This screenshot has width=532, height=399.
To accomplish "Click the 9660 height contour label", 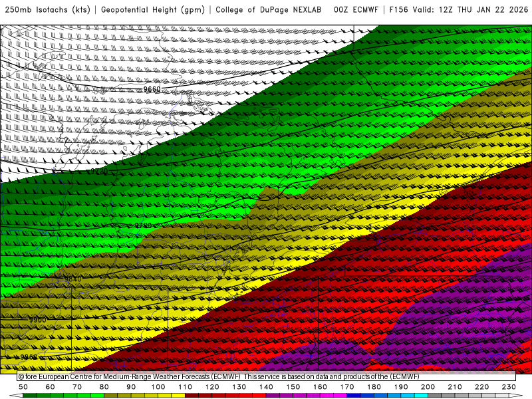I will (152, 89).
